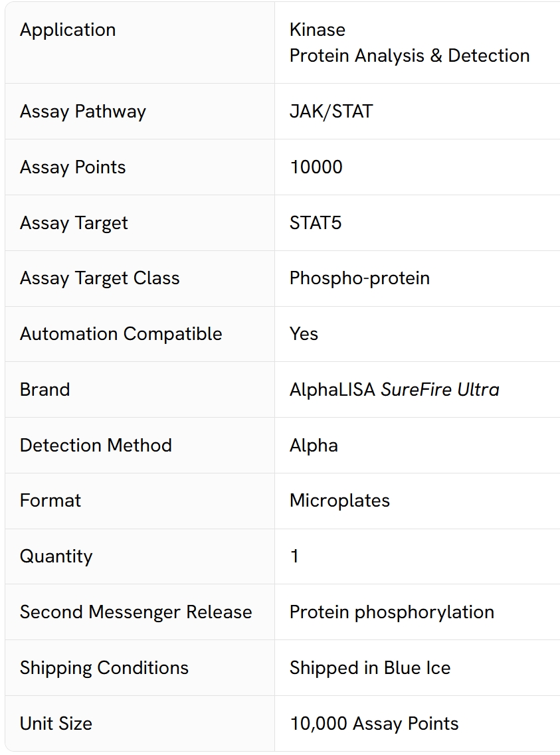This screenshot has width=560, height=755.
Task: Click Protein Analysis & Detection text
Action: (x=409, y=56)
